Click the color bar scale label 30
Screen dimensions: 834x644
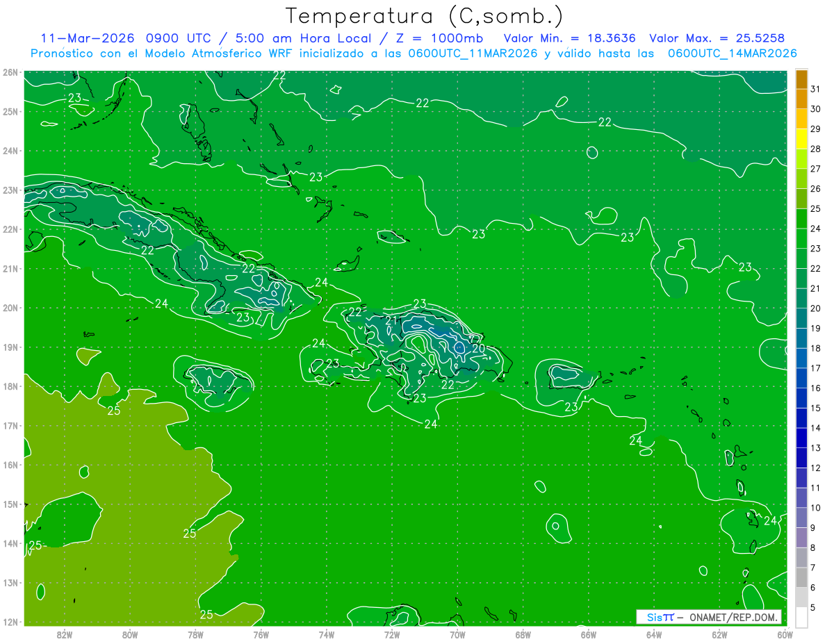(815, 109)
